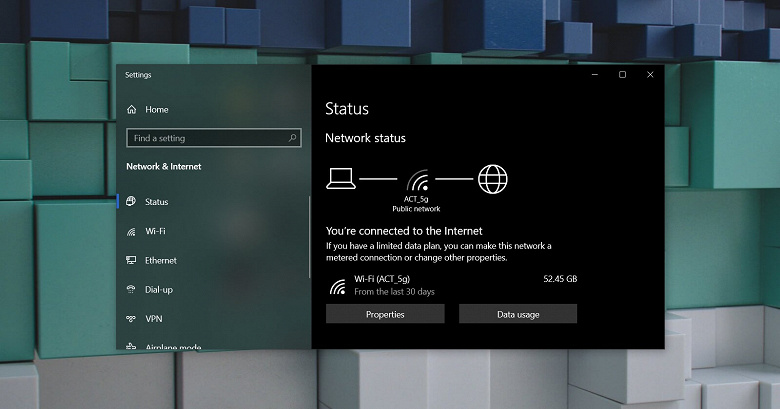Click the Data usage button
Screen dimensions: 780x409
point(518,314)
